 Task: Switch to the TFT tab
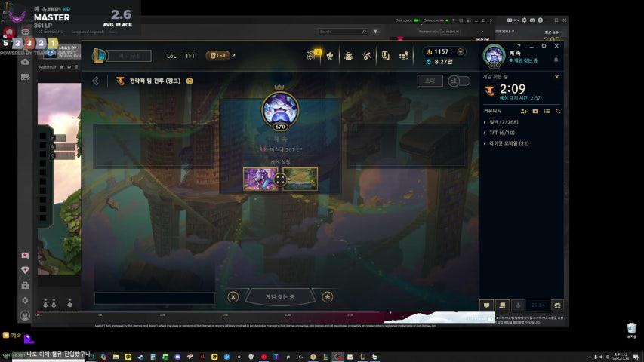190,56
